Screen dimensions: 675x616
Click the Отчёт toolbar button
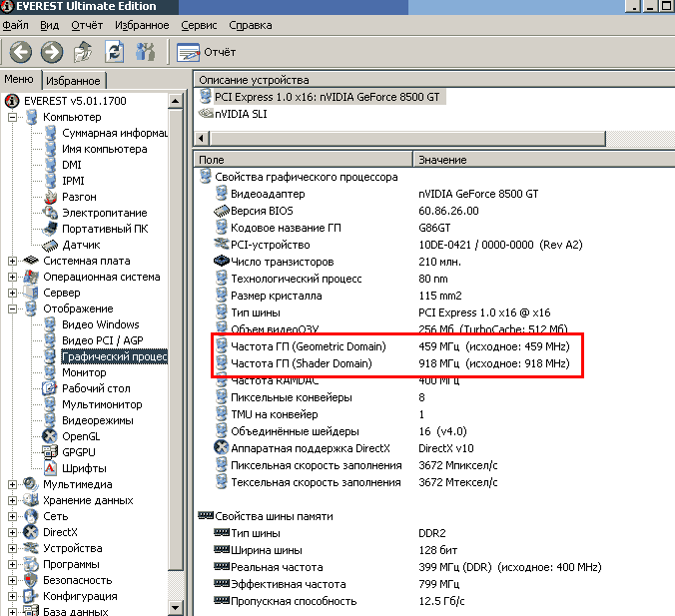tap(208, 52)
